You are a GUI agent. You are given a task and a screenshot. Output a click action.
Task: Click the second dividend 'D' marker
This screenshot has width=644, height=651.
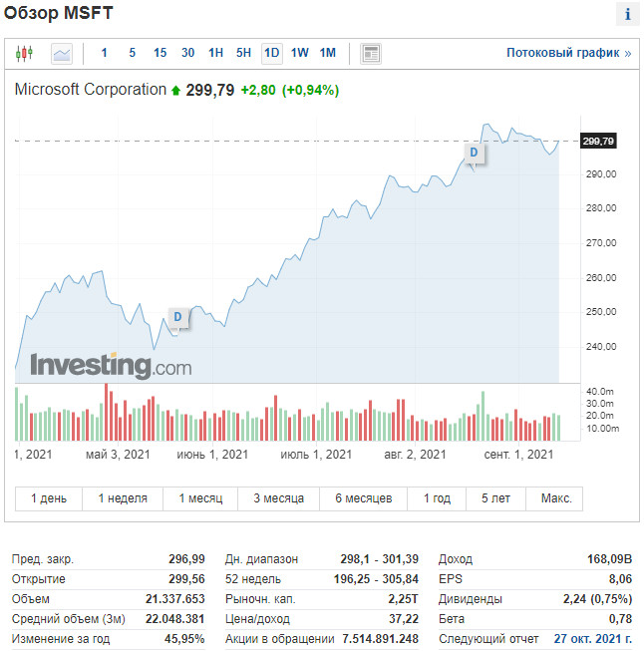tap(474, 152)
